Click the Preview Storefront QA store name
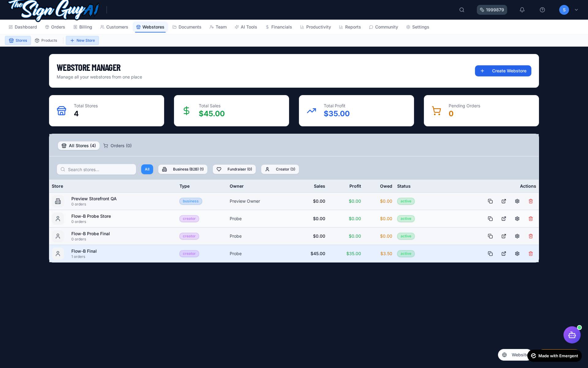Image resolution: width=588 pixels, height=368 pixels. (x=94, y=199)
